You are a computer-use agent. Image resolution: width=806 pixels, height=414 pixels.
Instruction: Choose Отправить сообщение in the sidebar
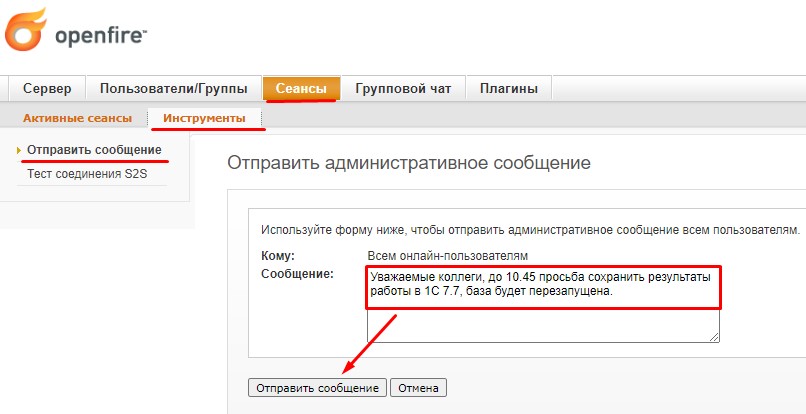tap(94, 150)
